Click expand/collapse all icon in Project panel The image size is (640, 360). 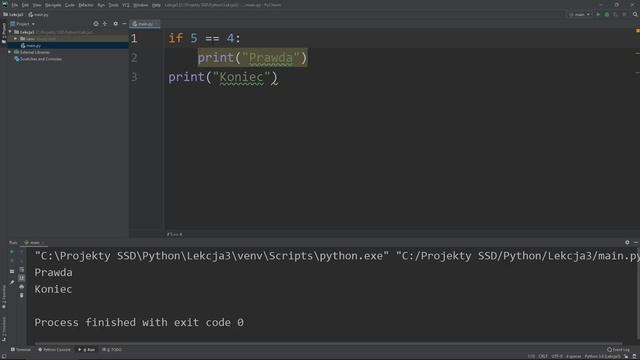coord(105,24)
